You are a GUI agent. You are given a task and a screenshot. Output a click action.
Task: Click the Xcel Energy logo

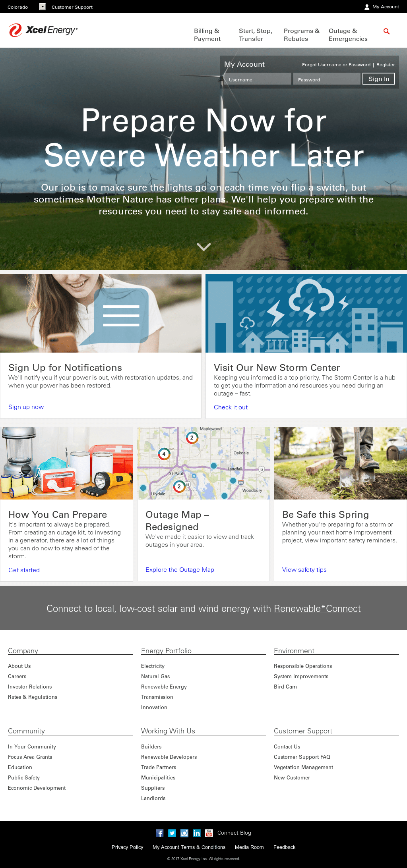tap(43, 30)
